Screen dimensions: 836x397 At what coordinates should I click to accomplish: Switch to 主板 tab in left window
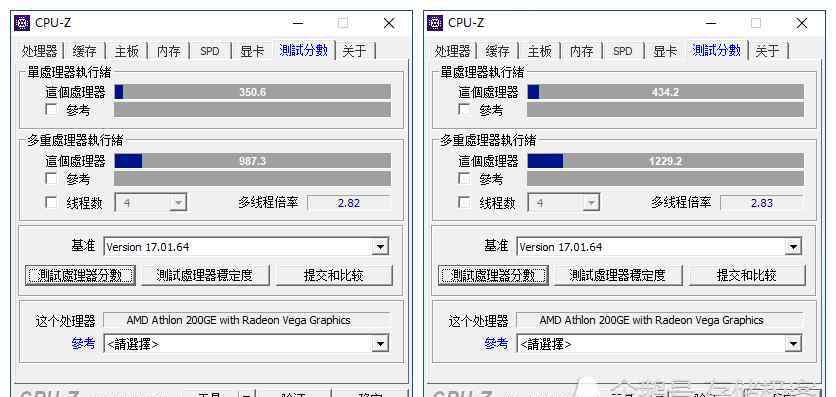click(x=126, y=51)
